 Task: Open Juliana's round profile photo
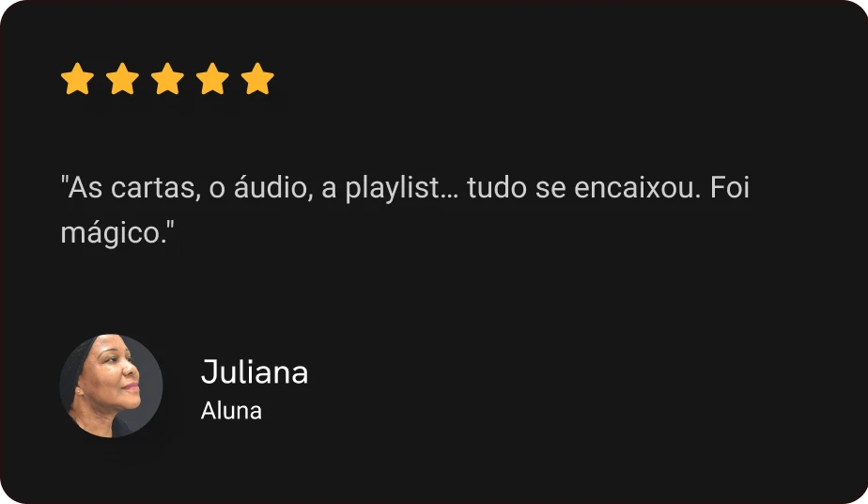[111, 386]
